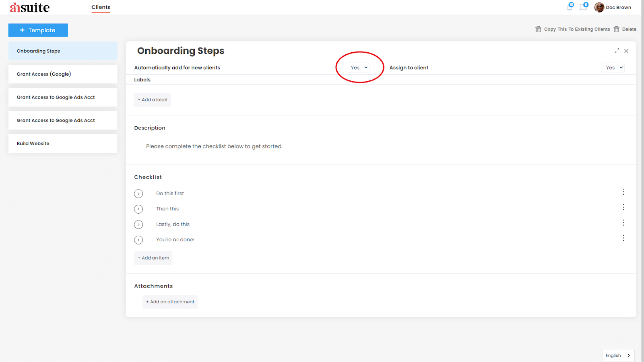This screenshot has height=362, width=644.
Task: Select the Grant Access (Google) template
Action: tap(63, 74)
